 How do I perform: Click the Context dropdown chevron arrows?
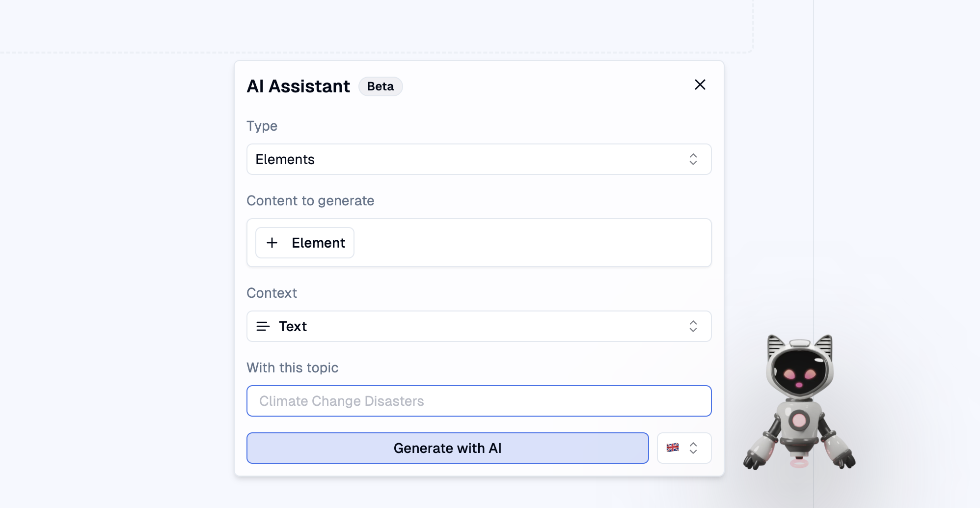(x=693, y=326)
